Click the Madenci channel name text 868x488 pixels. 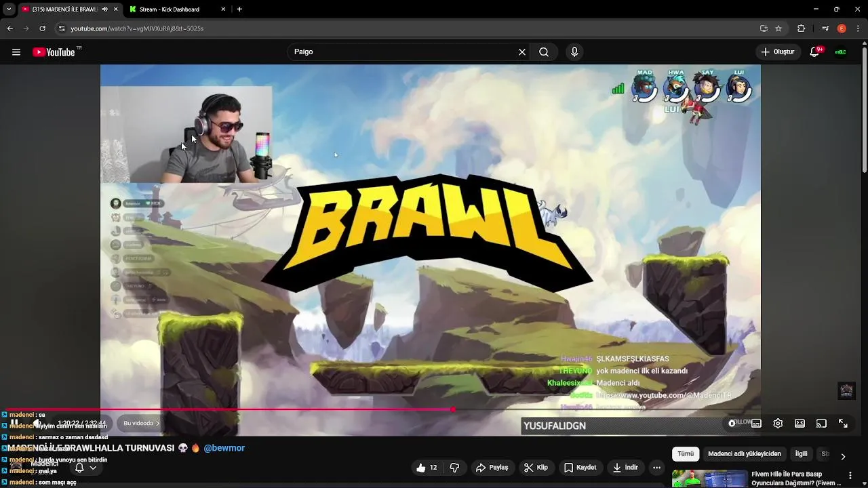[x=45, y=463]
